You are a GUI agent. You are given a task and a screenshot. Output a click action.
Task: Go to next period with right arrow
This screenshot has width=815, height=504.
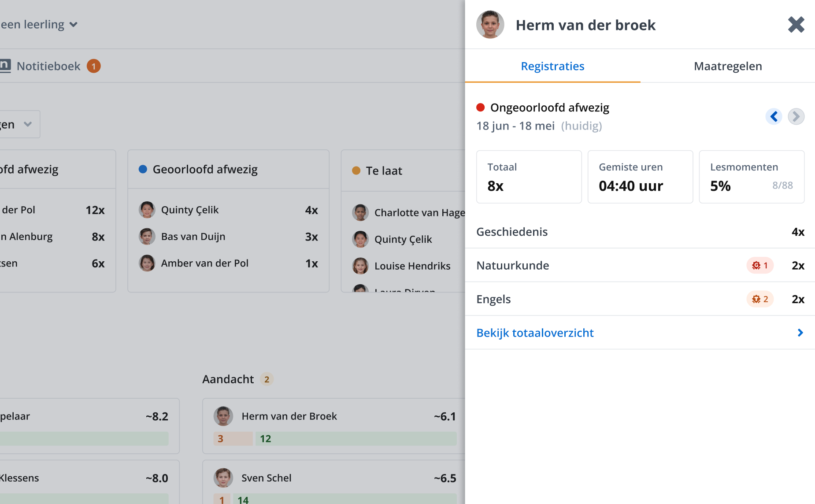[796, 116]
